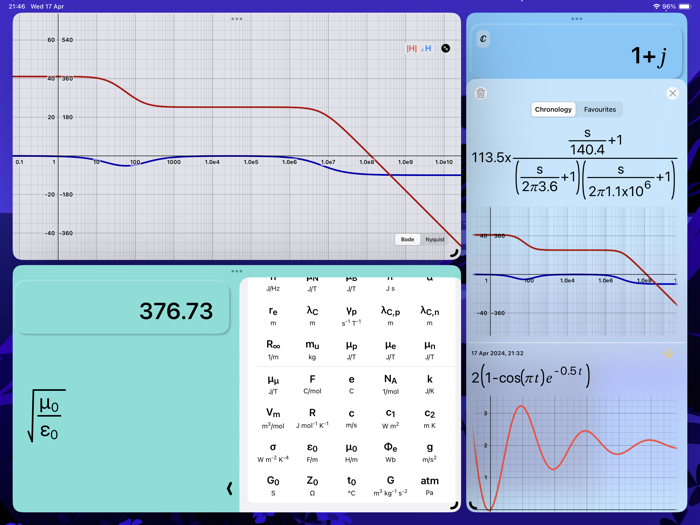The width and height of the screenshot is (700, 525).
Task: Select the 2(1-cos(πt)e^-0.5t) expression
Action: [x=531, y=376]
